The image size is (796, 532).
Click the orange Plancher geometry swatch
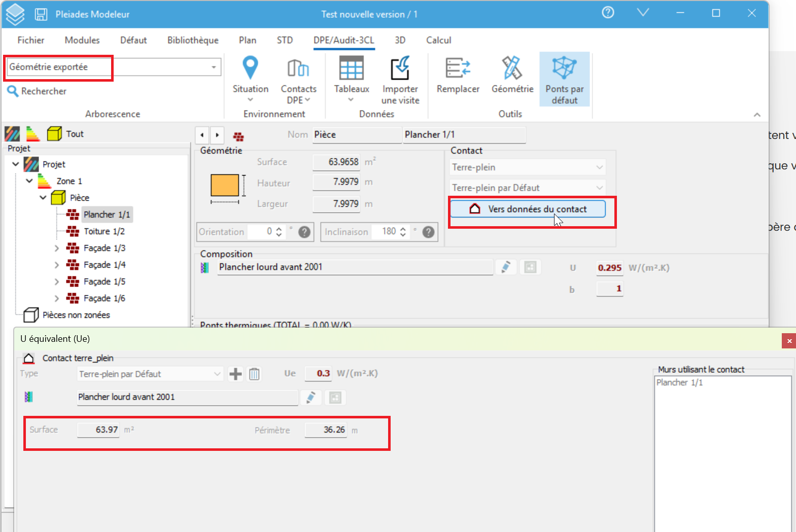(x=225, y=185)
